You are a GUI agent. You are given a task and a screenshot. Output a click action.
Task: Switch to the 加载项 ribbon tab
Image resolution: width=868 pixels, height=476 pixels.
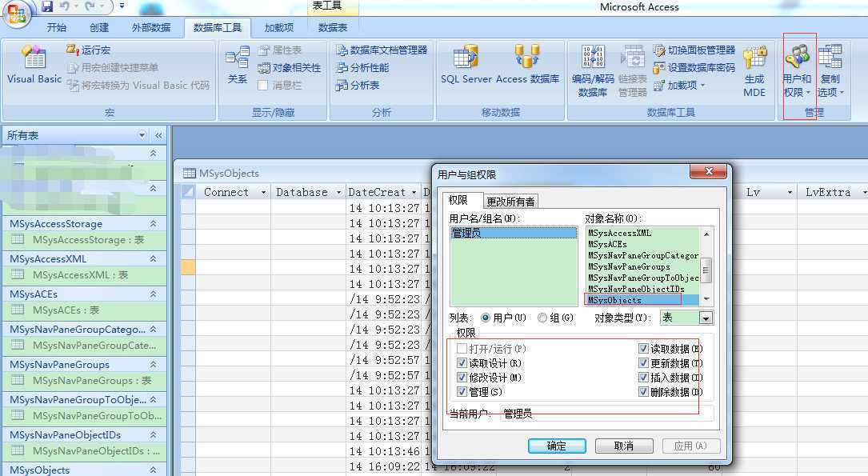[279, 28]
